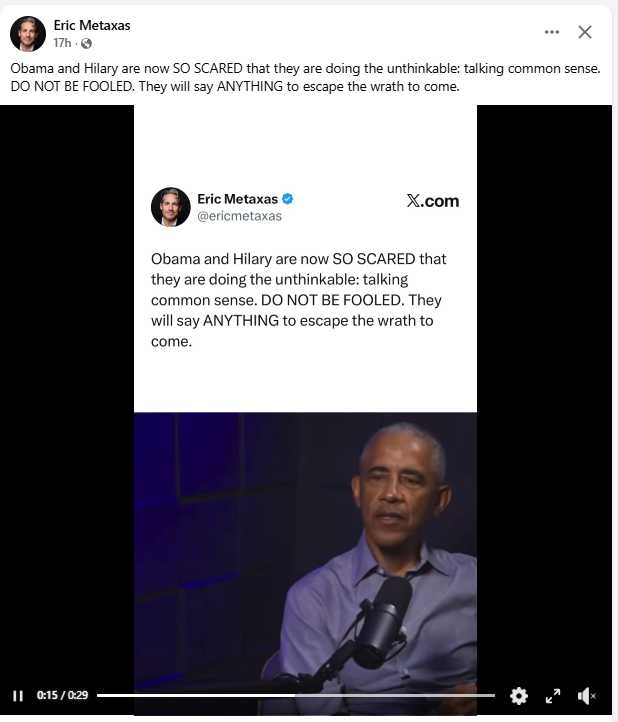
Task: Click the Eric Metaxas author name
Action: pyautogui.click(x=92, y=25)
